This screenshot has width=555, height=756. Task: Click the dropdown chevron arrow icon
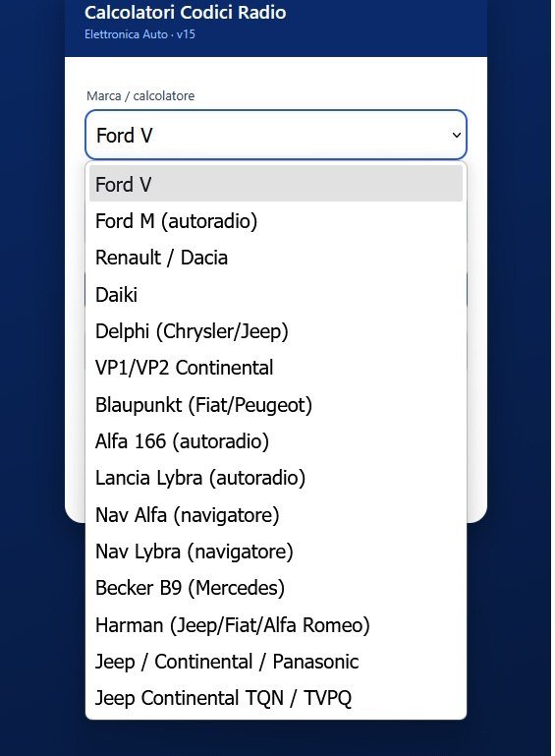[456, 136]
